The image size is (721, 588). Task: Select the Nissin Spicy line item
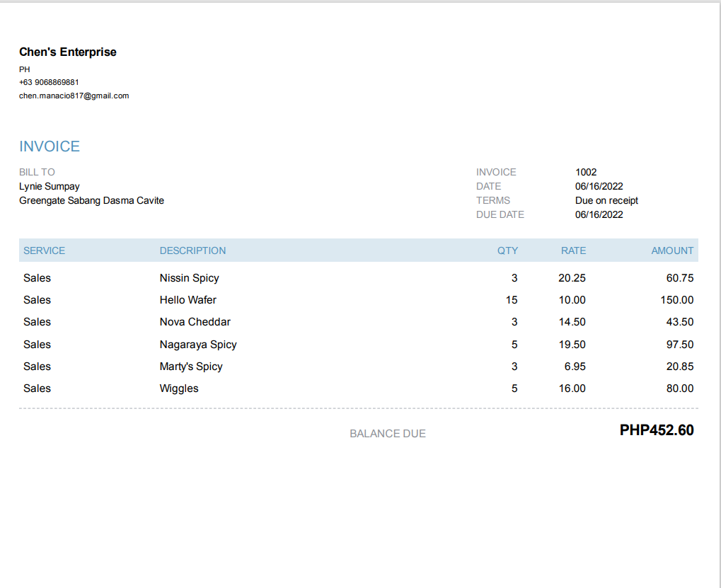[x=359, y=277]
